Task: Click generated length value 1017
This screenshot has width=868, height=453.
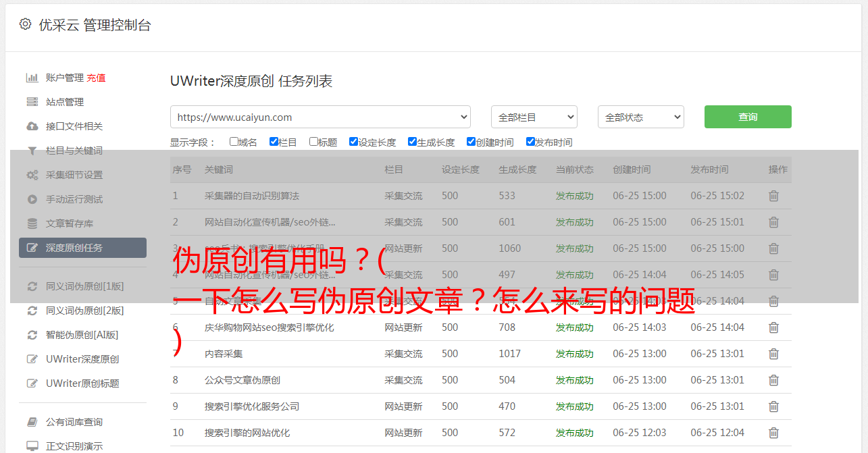Action: [x=510, y=354]
